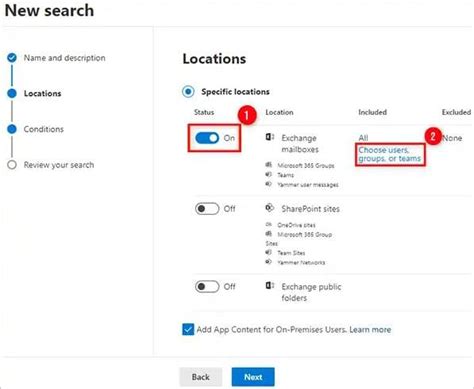Image resolution: width=474 pixels, height=389 pixels.
Task: Click the Team Sites text
Action: [x=291, y=253]
